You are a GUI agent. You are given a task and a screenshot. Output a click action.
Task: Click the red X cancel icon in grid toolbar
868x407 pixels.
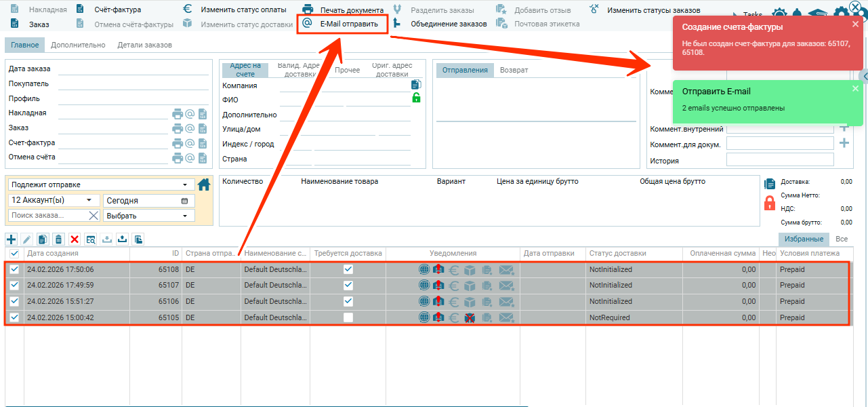tap(75, 239)
